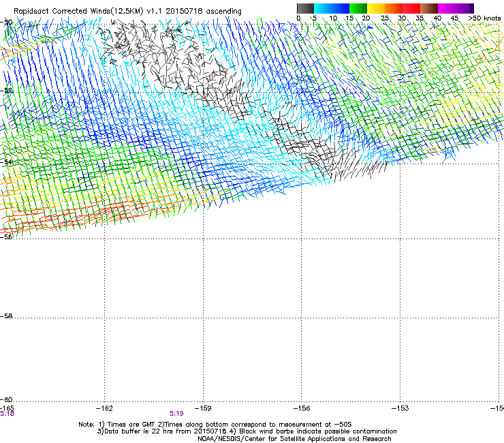
Task: Click the magenta 40-45 knots legend swatch
Action: click(447, 8)
